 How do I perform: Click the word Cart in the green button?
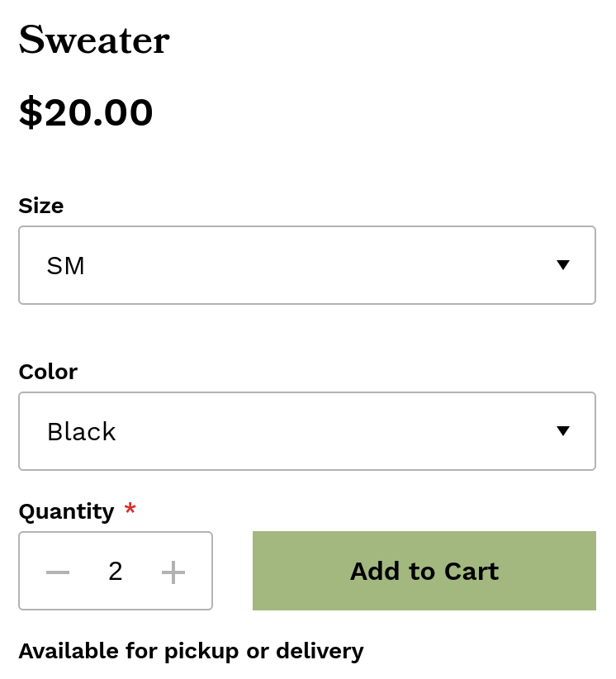click(471, 572)
